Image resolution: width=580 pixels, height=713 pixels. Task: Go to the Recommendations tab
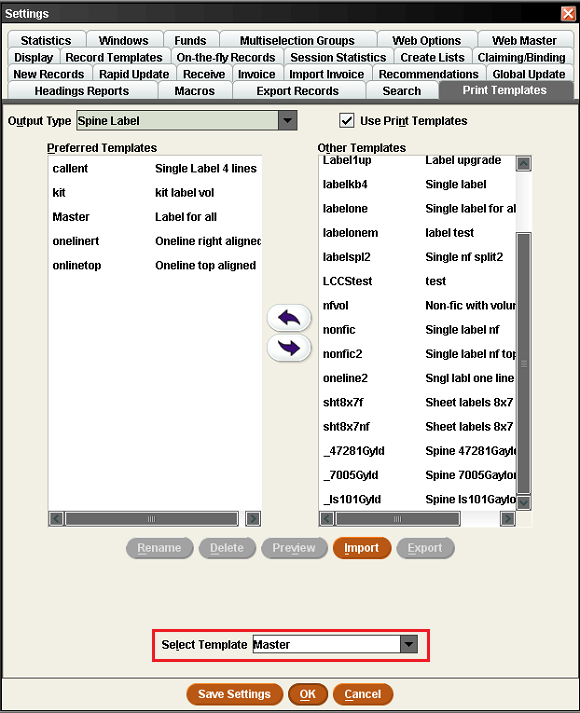coord(429,74)
